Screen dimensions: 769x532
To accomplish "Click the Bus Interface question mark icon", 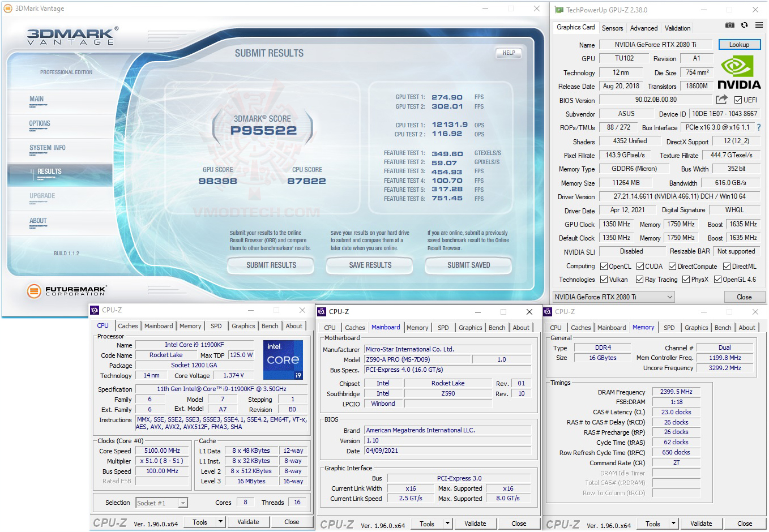I will click(x=759, y=127).
